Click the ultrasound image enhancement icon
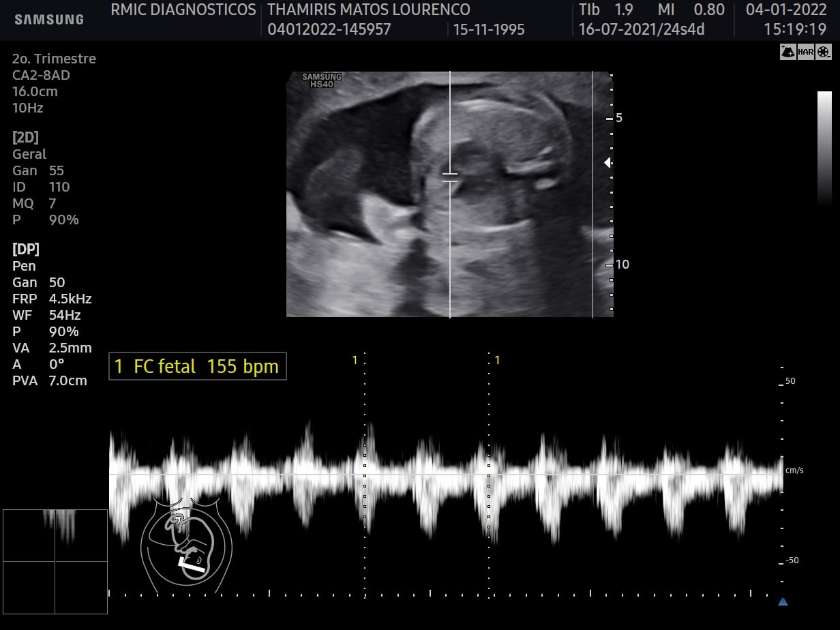Viewport: 840px width, 630px height. click(787, 52)
